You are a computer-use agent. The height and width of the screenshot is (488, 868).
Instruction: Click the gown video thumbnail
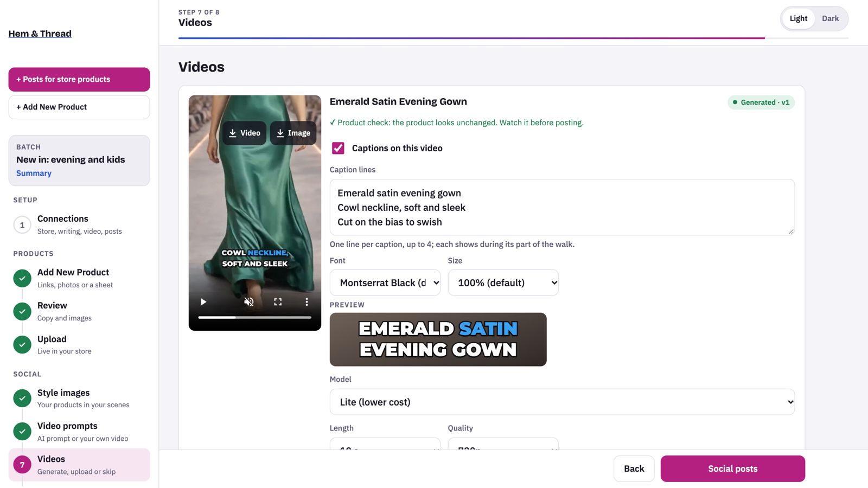254,213
